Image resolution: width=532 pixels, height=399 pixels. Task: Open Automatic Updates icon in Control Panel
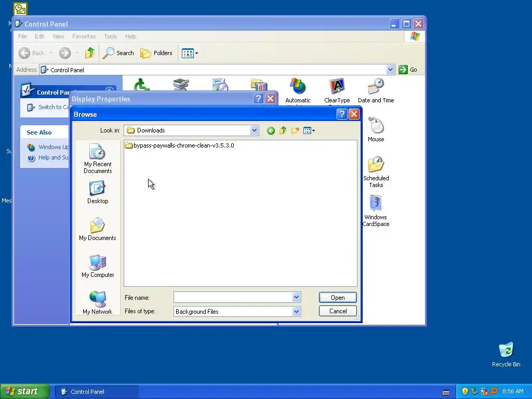coord(298,91)
